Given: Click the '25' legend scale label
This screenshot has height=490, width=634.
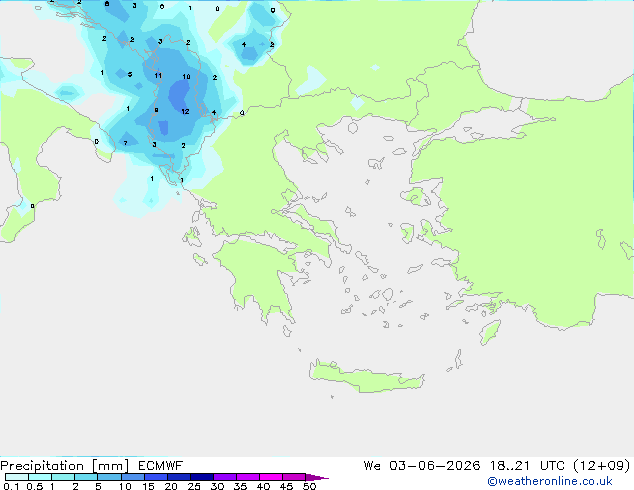Looking at the screenshot, I should (x=194, y=486).
